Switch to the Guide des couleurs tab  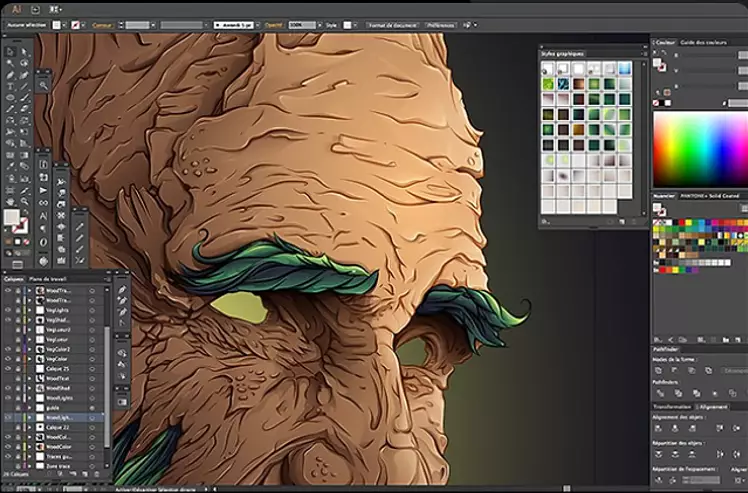coord(702,42)
